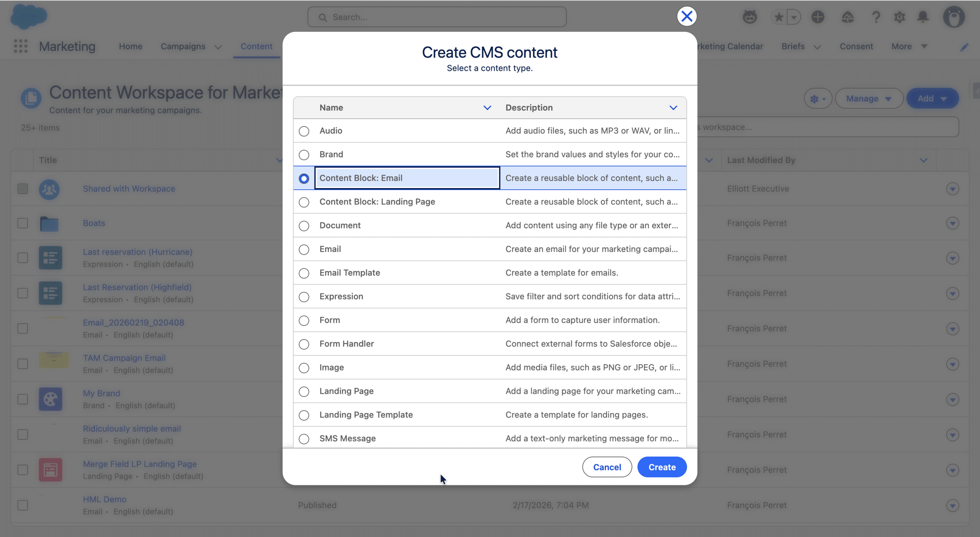Expand the Campaigns navigation dropdown
The width and height of the screenshot is (980, 537).
[x=218, y=47]
